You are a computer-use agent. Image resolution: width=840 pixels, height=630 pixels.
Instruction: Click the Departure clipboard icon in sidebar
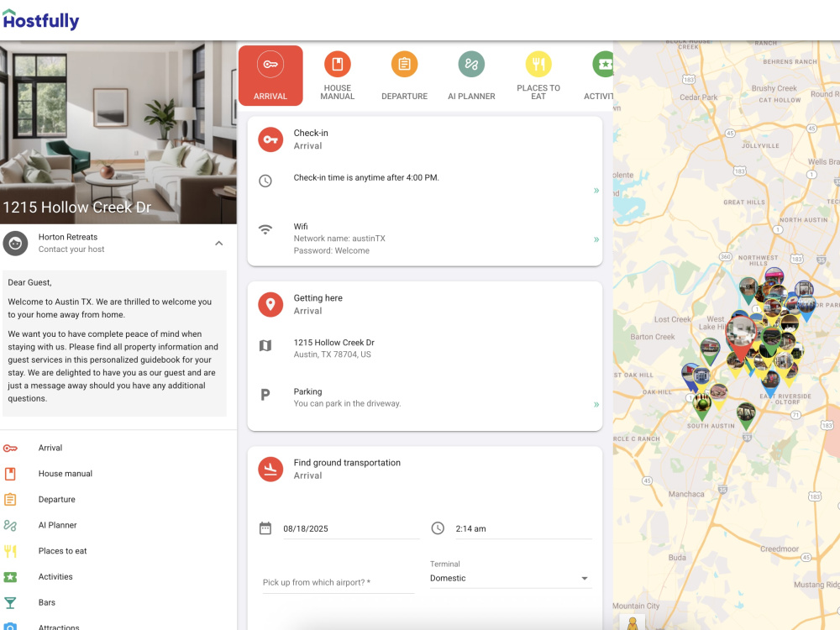click(10, 499)
